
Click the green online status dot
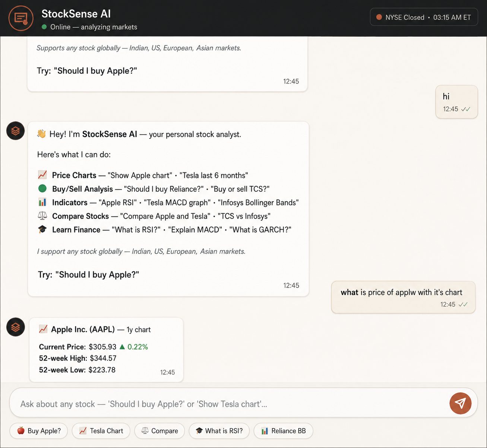[x=44, y=27]
